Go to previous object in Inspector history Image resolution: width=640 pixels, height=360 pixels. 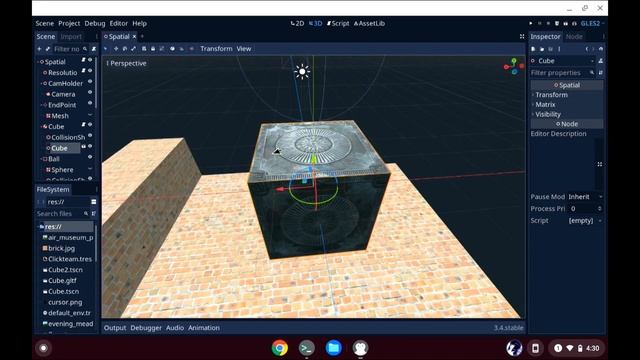click(x=587, y=49)
